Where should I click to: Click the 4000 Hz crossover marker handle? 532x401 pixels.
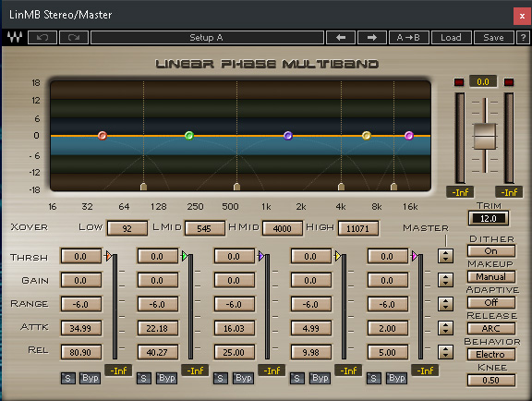(341, 187)
